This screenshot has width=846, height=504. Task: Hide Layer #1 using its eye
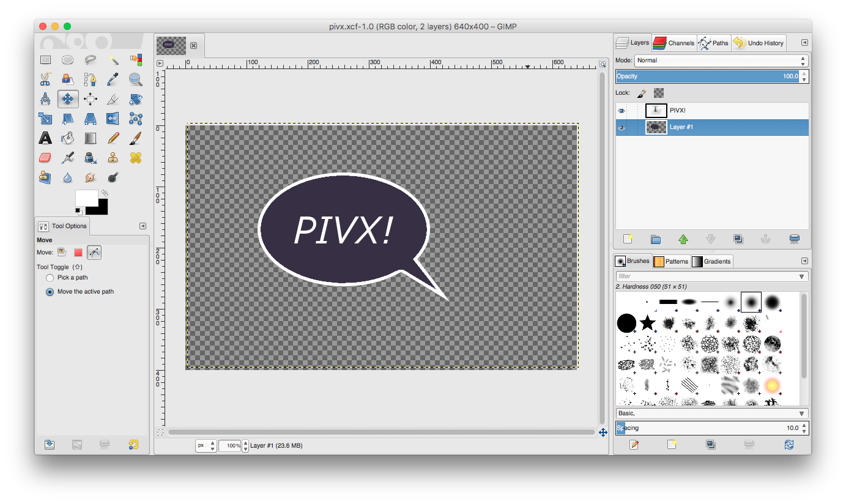coord(622,127)
